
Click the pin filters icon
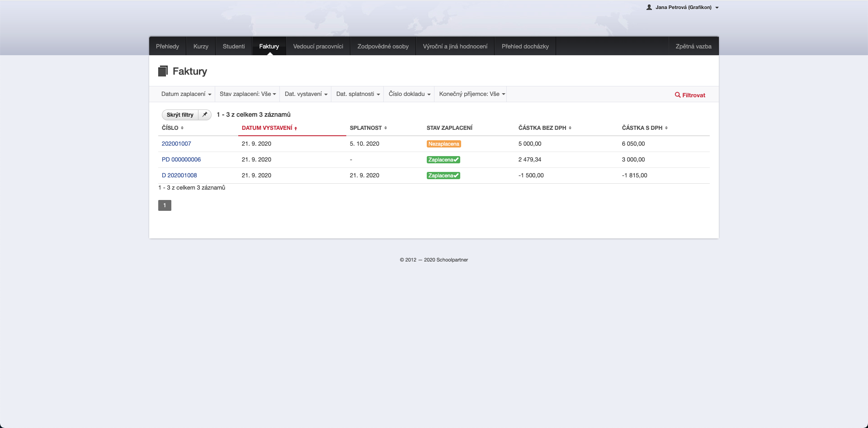(205, 114)
